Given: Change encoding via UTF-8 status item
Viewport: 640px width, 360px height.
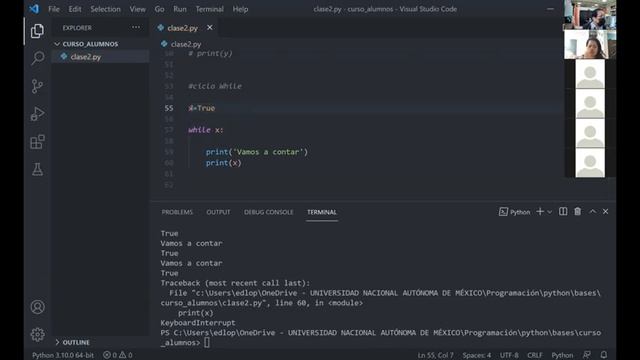Looking at the screenshot, I should [x=509, y=355].
